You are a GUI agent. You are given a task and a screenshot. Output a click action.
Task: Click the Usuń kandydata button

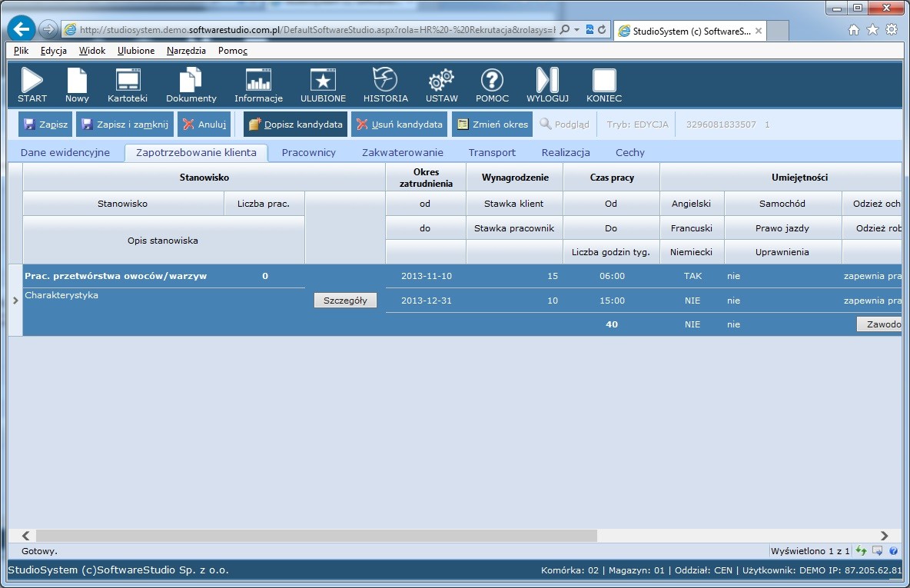pyautogui.click(x=400, y=125)
